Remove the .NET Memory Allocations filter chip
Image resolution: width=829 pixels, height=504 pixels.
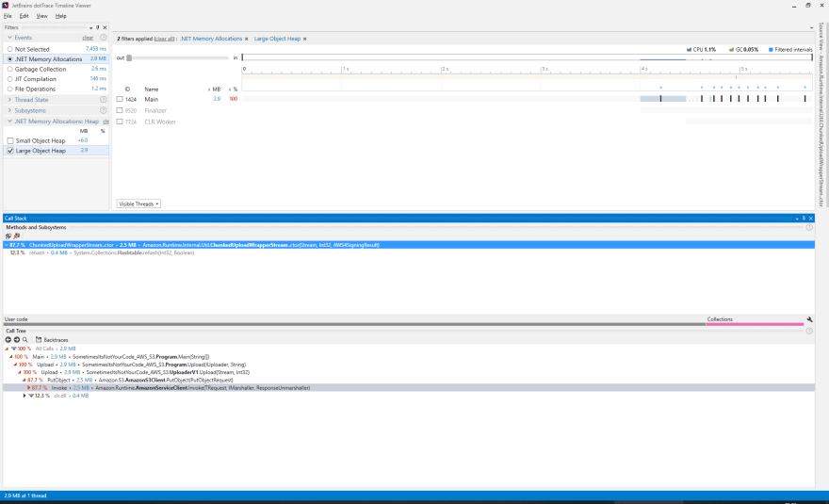click(247, 39)
